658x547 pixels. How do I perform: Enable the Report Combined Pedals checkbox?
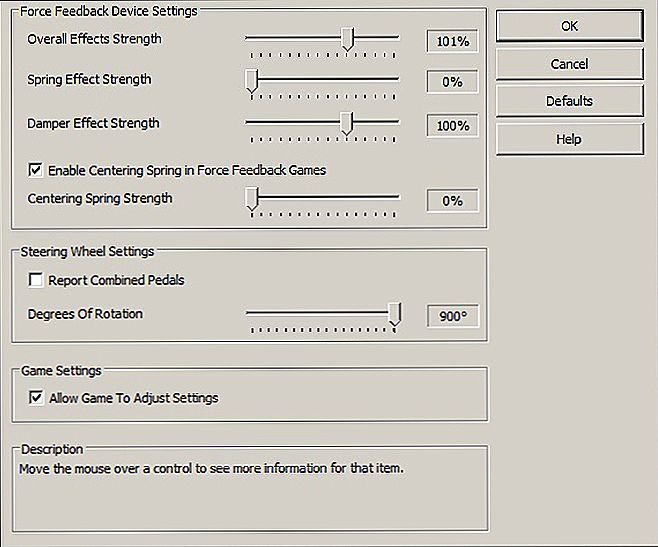pos(35,280)
